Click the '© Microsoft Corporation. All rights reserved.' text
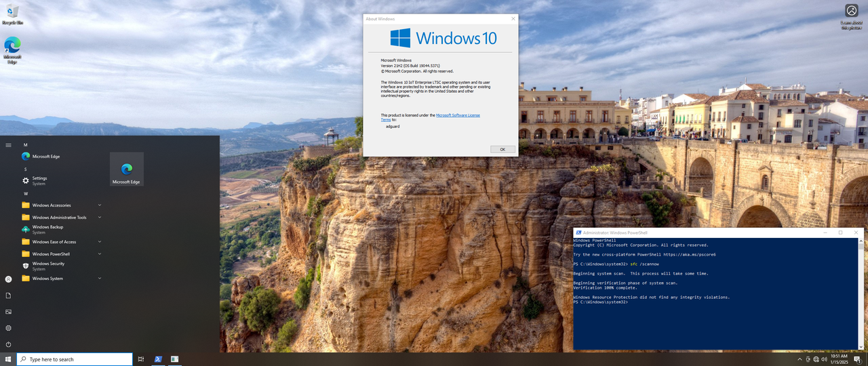The image size is (868, 366). pos(417,71)
